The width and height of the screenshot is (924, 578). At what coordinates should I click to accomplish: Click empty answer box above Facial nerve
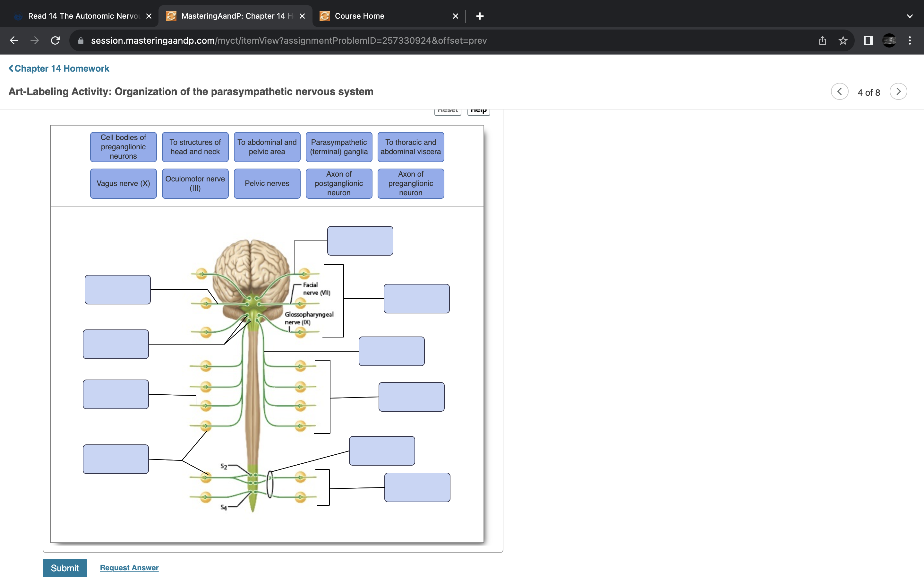pyautogui.click(x=360, y=241)
